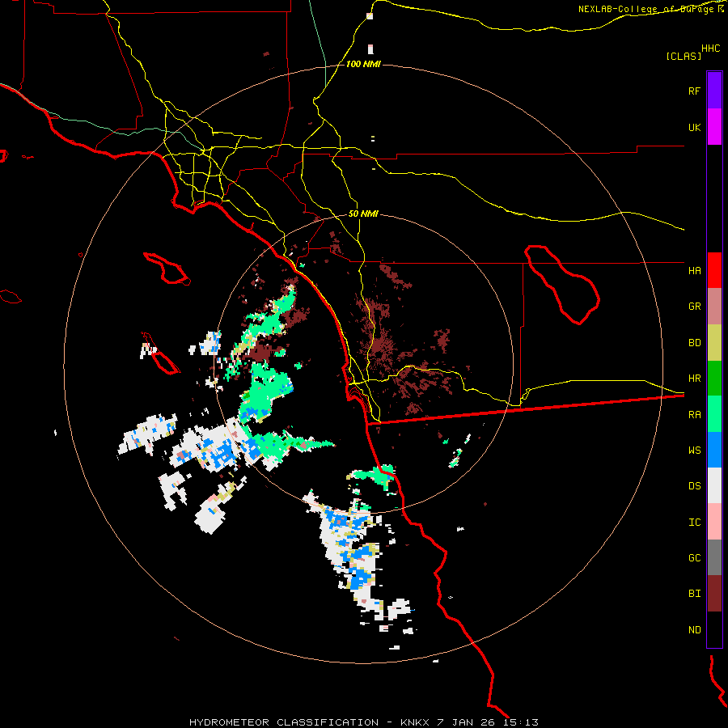This screenshot has width=728, height=728.
Task: Click the [CLAS] units label
Action: coord(684,56)
